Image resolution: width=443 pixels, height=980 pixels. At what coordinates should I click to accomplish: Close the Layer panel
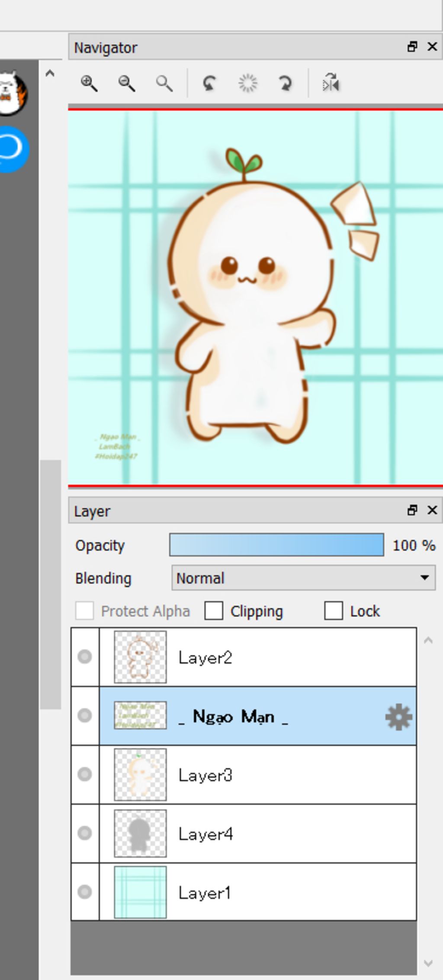click(432, 510)
